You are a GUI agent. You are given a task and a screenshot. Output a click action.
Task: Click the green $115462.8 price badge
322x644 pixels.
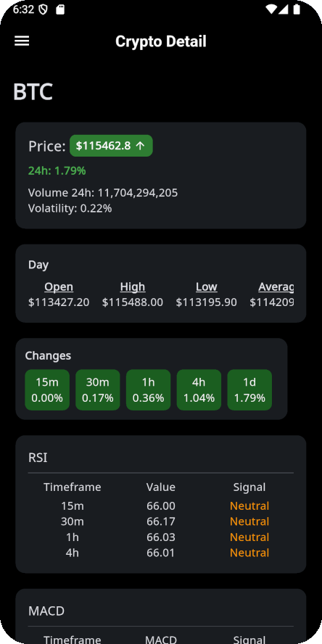tap(111, 146)
